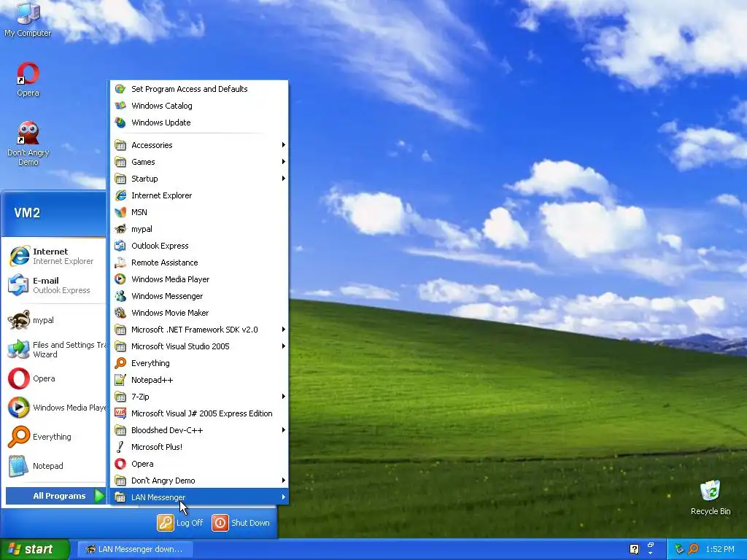Image resolution: width=747 pixels, height=560 pixels.
Task: Click the Set Program Access and Defaults icon
Action: pyautogui.click(x=120, y=89)
